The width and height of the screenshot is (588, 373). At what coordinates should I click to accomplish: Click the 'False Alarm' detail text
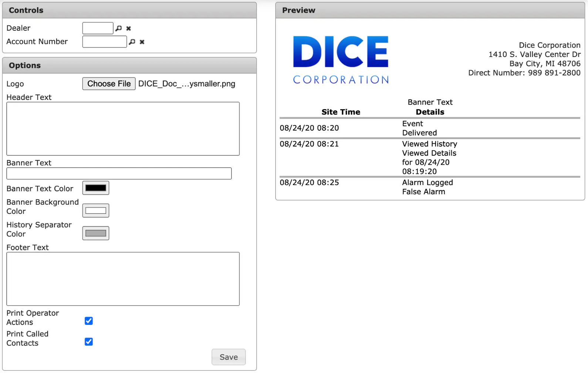click(x=424, y=192)
